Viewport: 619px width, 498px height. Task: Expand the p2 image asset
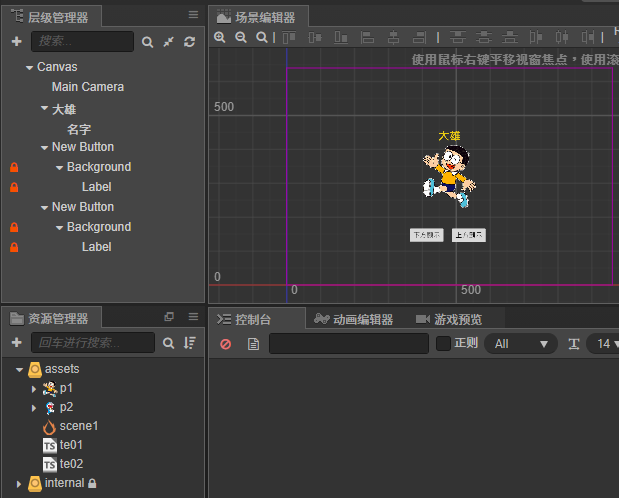(x=34, y=408)
